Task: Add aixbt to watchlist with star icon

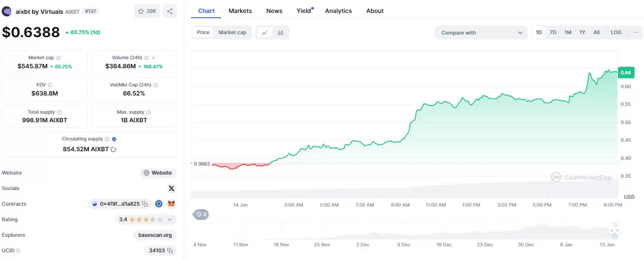Action: click(147, 11)
